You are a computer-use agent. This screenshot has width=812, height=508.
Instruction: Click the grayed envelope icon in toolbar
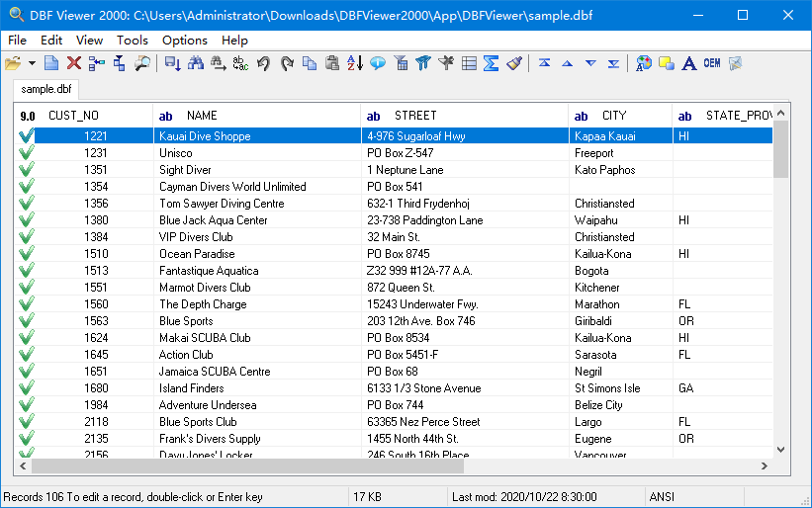tap(736, 63)
